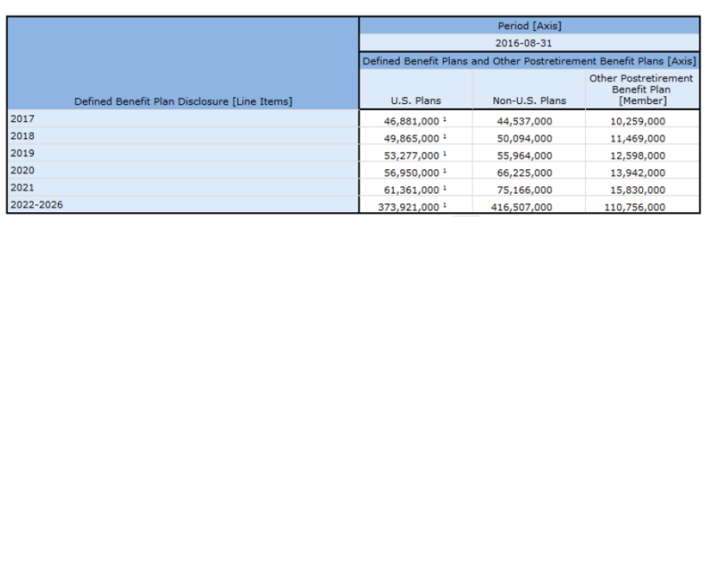This screenshot has height=570, width=710.
Task: Click the value 53,277,000
Action: point(411,156)
